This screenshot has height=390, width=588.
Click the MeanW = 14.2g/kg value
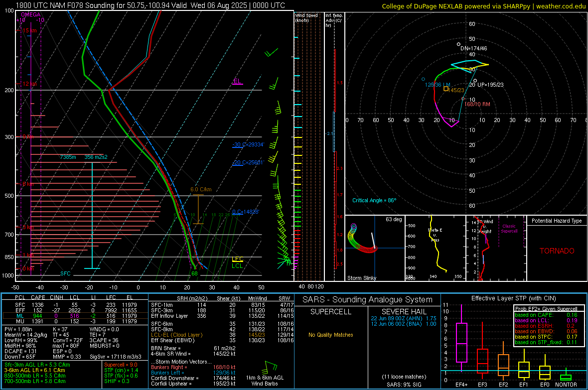click(26, 335)
